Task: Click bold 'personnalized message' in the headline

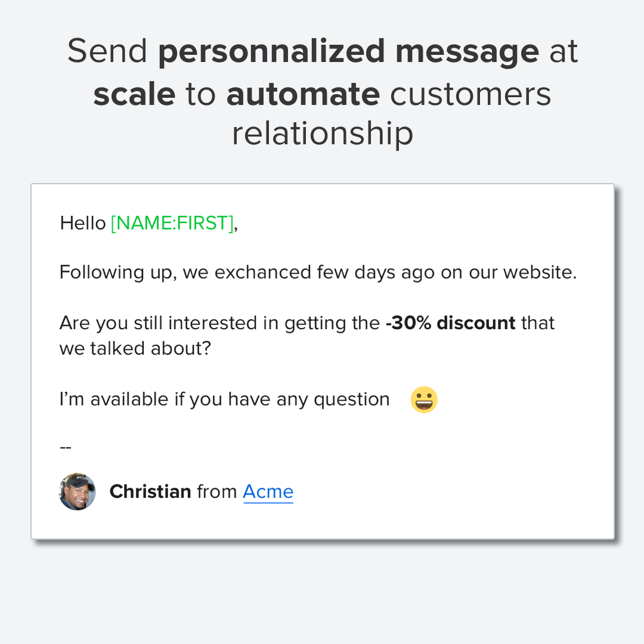Action: (x=348, y=51)
